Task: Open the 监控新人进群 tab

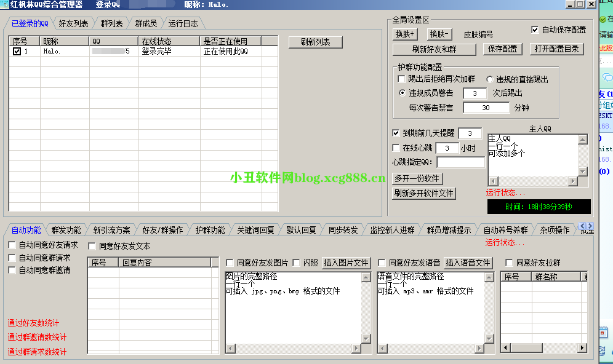Action: coord(392,230)
